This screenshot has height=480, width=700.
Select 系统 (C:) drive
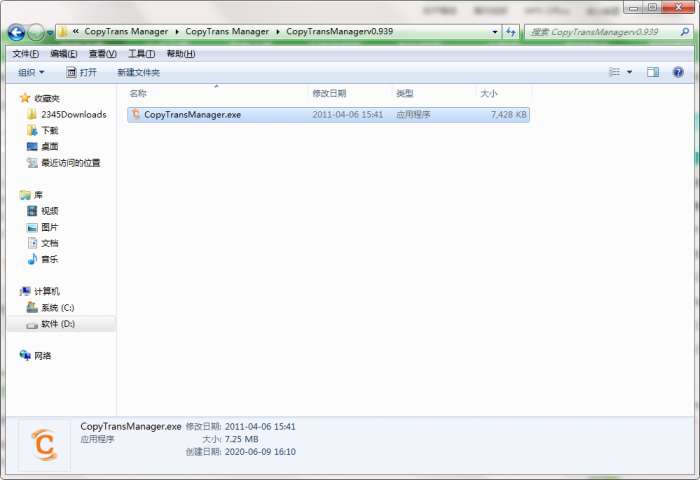coord(58,308)
